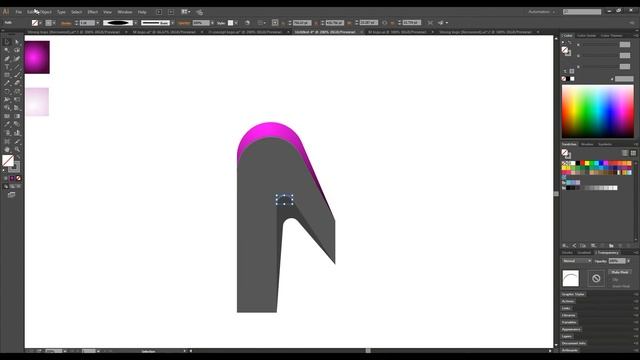Expand the Links panel
The height and width of the screenshot is (360, 640).
[566, 308]
